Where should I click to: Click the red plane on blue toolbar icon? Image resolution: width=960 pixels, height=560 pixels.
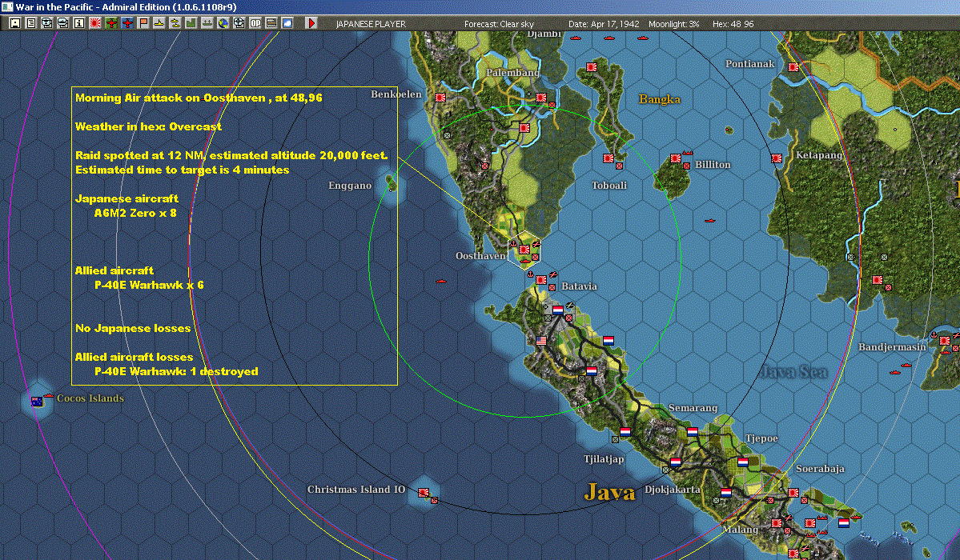[x=127, y=23]
